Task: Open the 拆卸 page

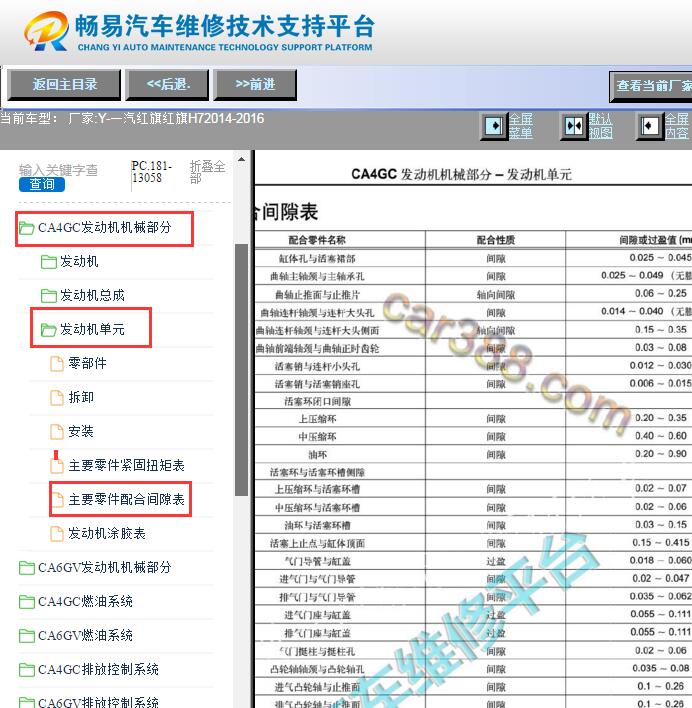Action: click(81, 398)
